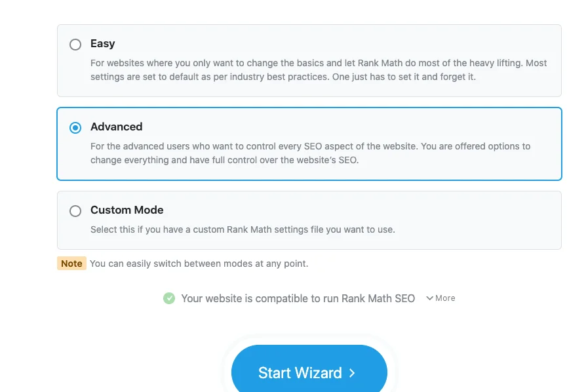Click the Custom Mode heading label
The height and width of the screenshot is (392, 586).
pos(127,210)
